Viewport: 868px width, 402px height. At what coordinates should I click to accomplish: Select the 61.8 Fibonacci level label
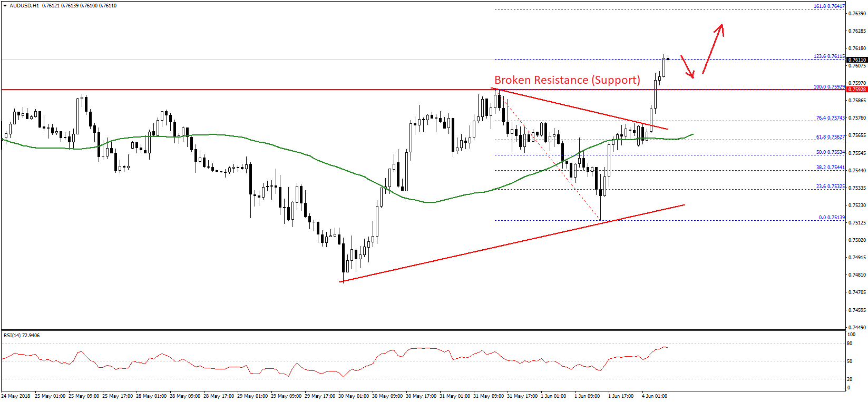pyautogui.click(x=830, y=137)
